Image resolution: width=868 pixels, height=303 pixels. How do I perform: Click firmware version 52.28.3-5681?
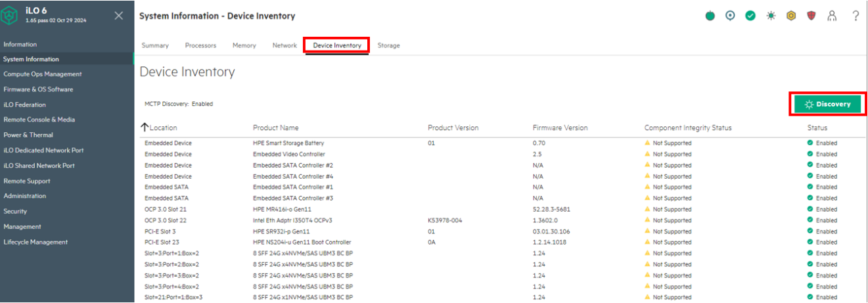click(x=552, y=209)
